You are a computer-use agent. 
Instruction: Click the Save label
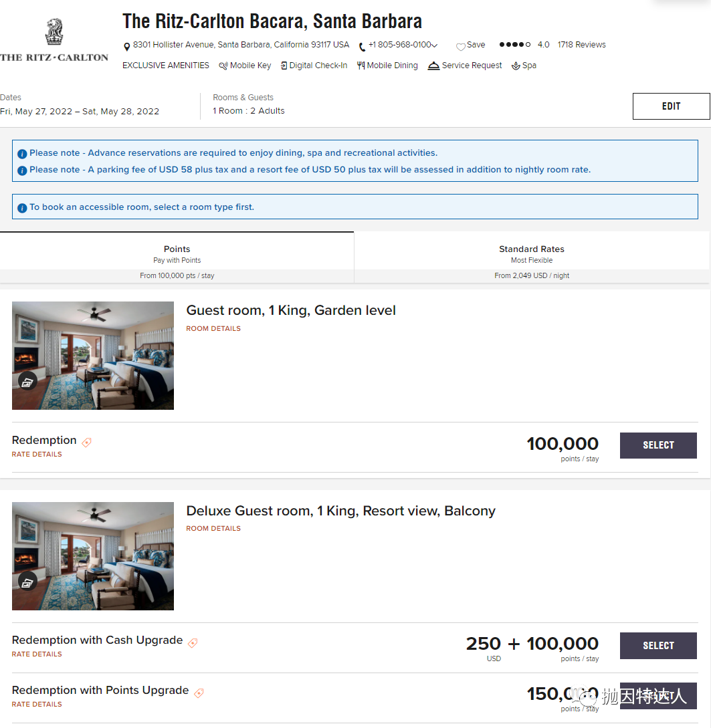coord(476,45)
